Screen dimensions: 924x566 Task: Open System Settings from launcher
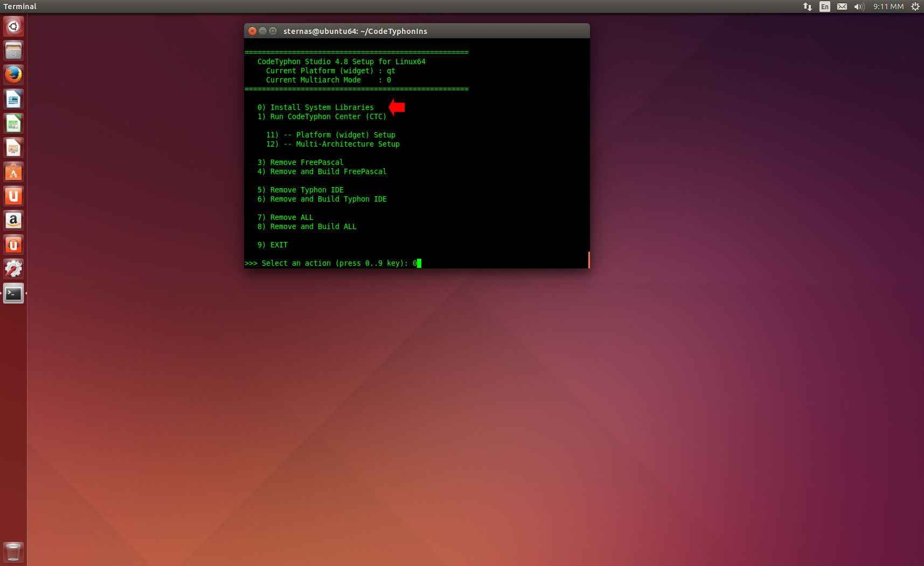(13, 269)
